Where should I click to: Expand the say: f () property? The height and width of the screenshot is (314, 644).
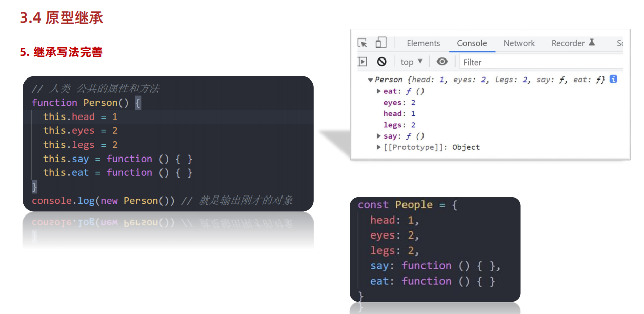pos(379,136)
